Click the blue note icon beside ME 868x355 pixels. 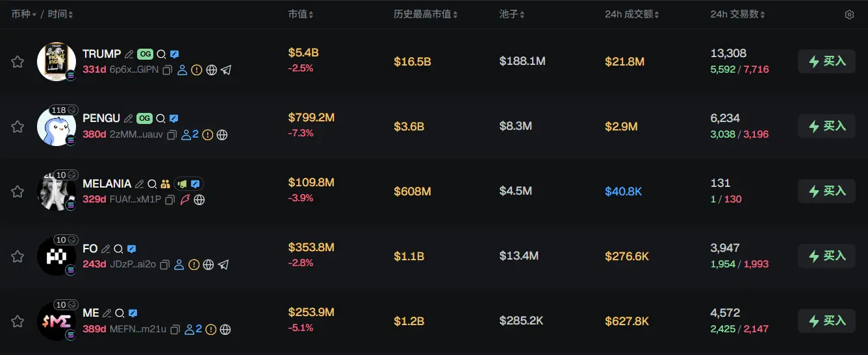point(133,313)
